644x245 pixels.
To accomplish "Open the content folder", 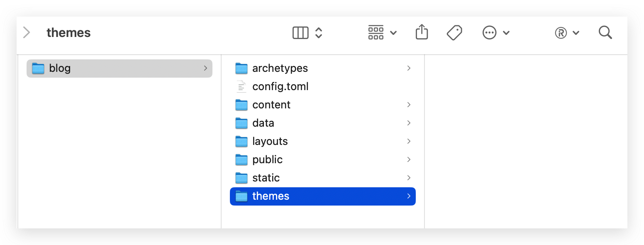I will (271, 105).
